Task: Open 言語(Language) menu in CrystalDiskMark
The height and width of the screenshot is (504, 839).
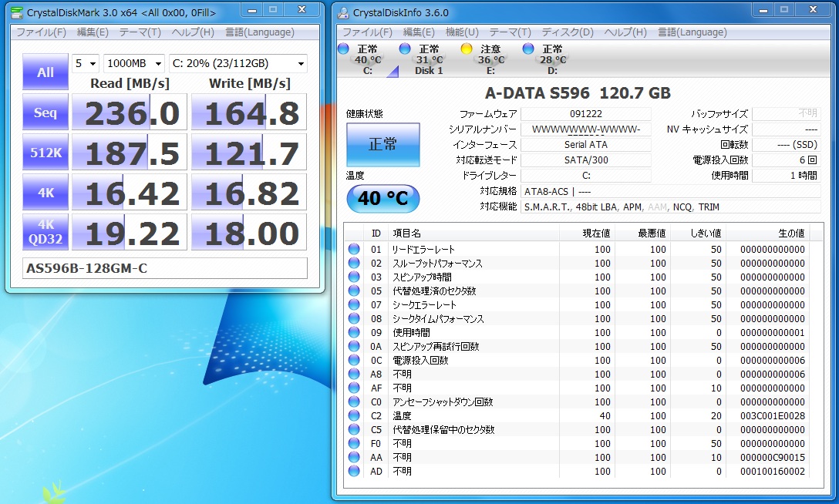Action: (x=260, y=32)
